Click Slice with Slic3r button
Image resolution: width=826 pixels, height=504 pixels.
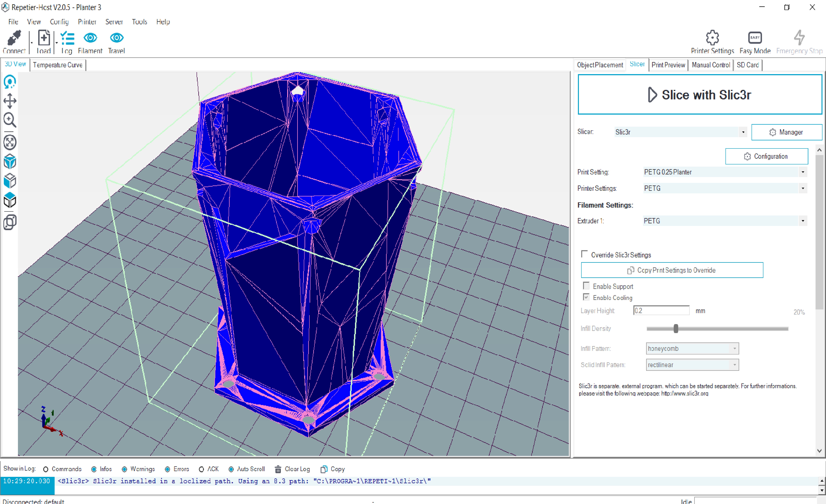pos(700,95)
